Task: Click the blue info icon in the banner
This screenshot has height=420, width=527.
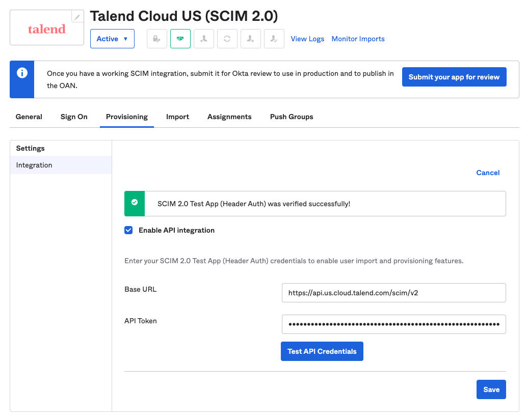Action: click(x=21, y=72)
